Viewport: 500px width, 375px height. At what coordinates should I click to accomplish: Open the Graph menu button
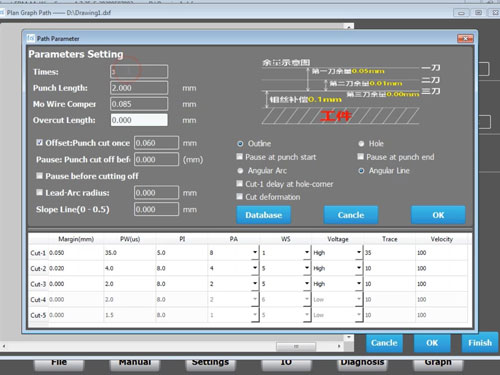pos(438,364)
